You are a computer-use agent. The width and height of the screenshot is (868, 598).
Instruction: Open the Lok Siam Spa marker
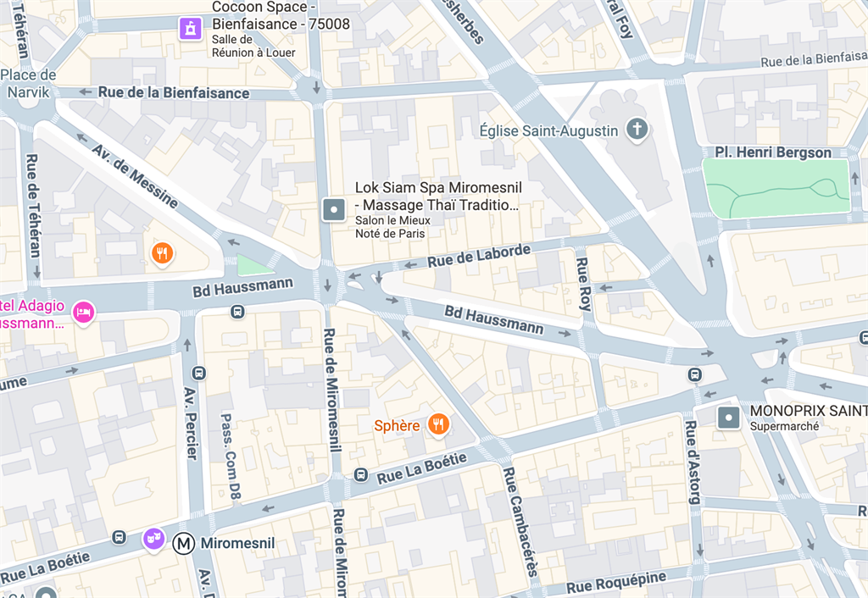pos(334,210)
